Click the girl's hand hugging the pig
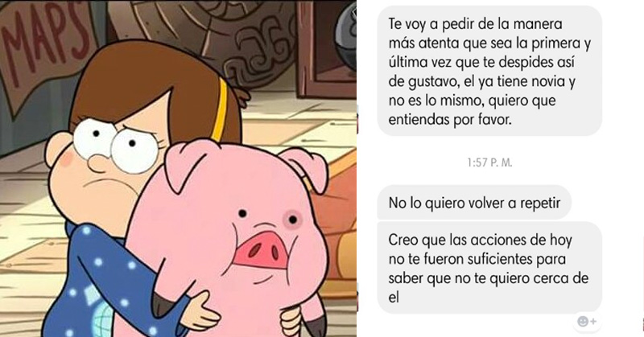Screen dimensions: 644x337 coord(200,309)
